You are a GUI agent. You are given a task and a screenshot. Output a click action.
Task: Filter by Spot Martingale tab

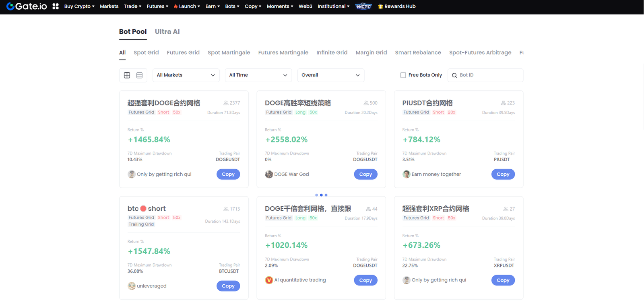[x=229, y=53]
